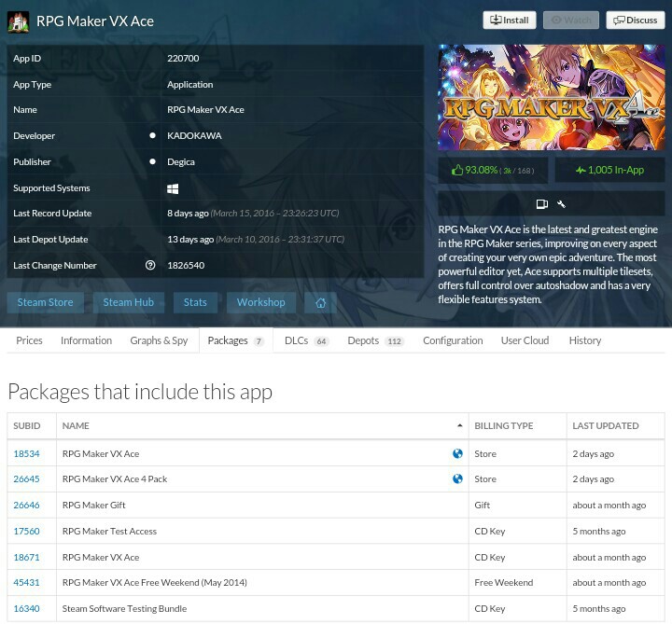
Task: Switch to the Depots tab
Action: (x=375, y=340)
